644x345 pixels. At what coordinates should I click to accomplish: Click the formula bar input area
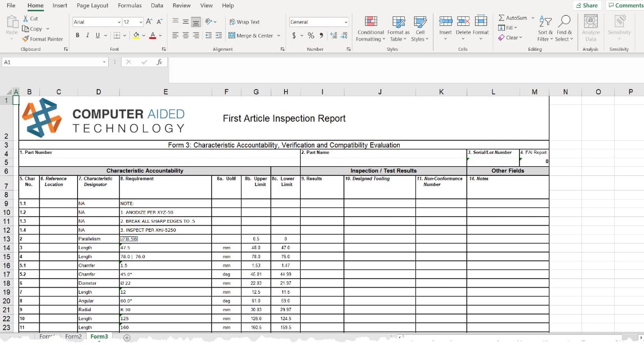(406, 69)
